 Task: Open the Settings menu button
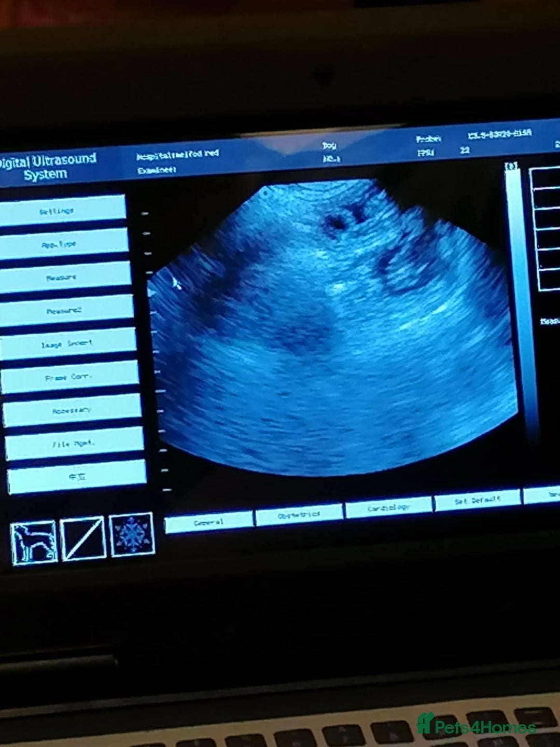click(x=62, y=211)
